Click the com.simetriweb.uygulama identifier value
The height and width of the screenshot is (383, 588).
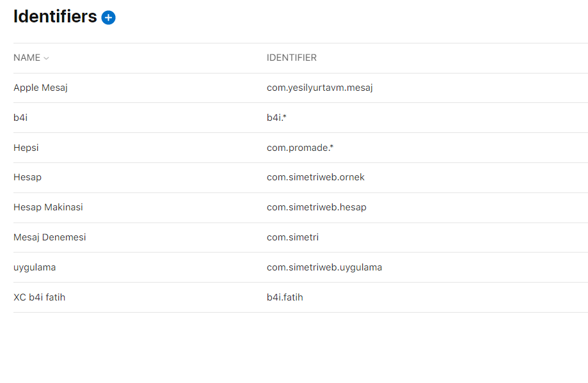[x=324, y=267]
